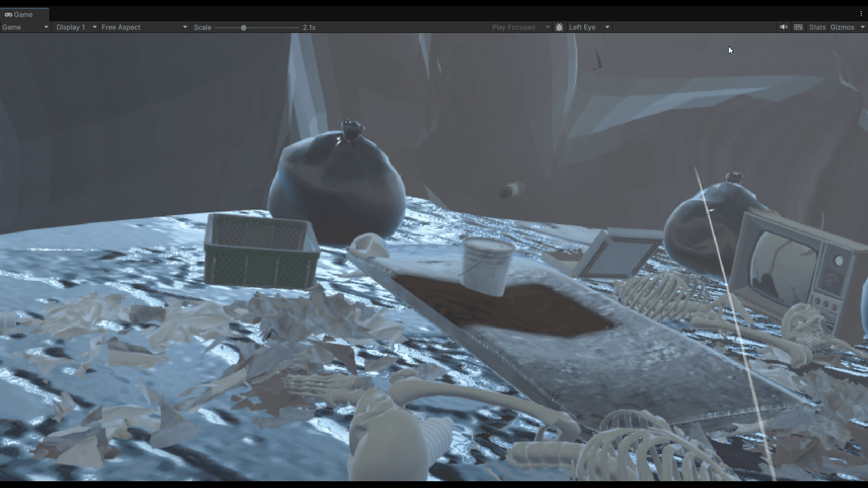The width and height of the screenshot is (868, 488).
Task: Click the Game view tab icon
Action: pos(8,14)
